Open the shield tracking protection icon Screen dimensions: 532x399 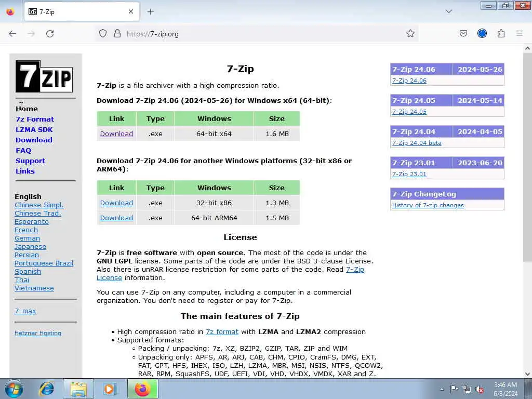pyautogui.click(x=103, y=34)
